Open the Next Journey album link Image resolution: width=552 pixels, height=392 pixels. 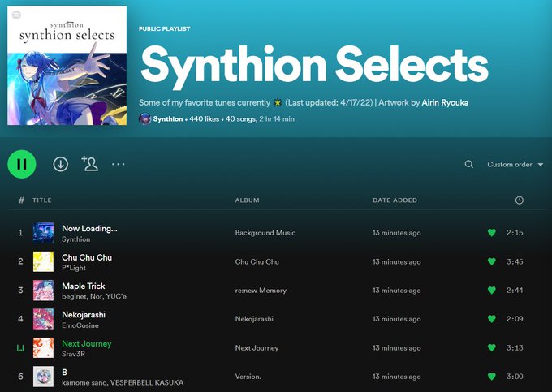(257, 348)
